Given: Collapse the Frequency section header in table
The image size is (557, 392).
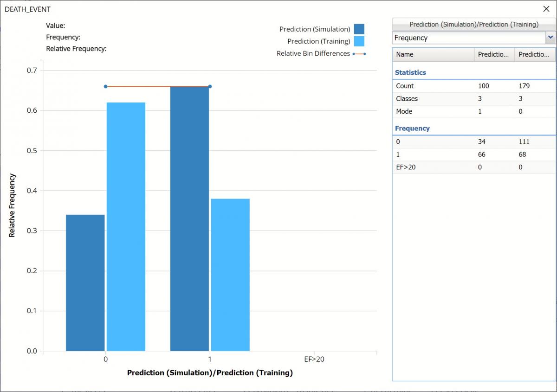Looking at the screenshot, I should click(x=412, y=128).
